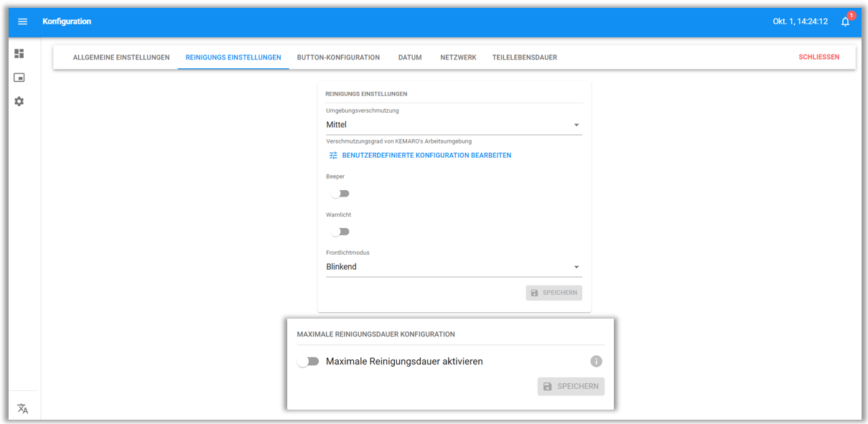This screenshot has width=868, height=424.
Task: Enable the Warnlicht switch
Action: pyautogui.click(x=340, y=232)
